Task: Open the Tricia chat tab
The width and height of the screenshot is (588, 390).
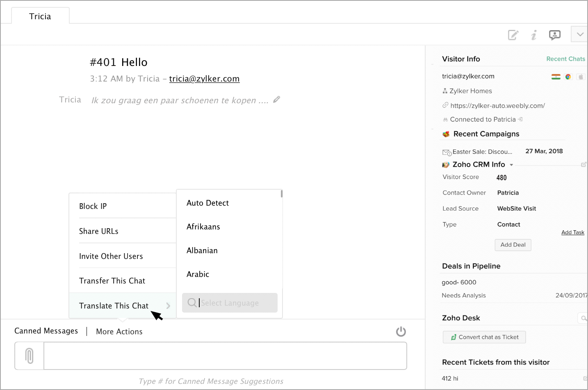Action: 40,16
